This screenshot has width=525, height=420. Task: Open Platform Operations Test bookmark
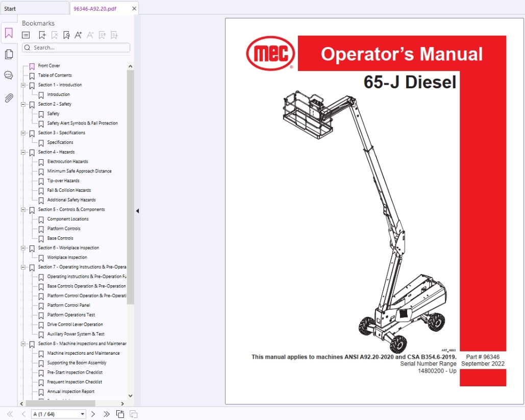tap(71, 315)
